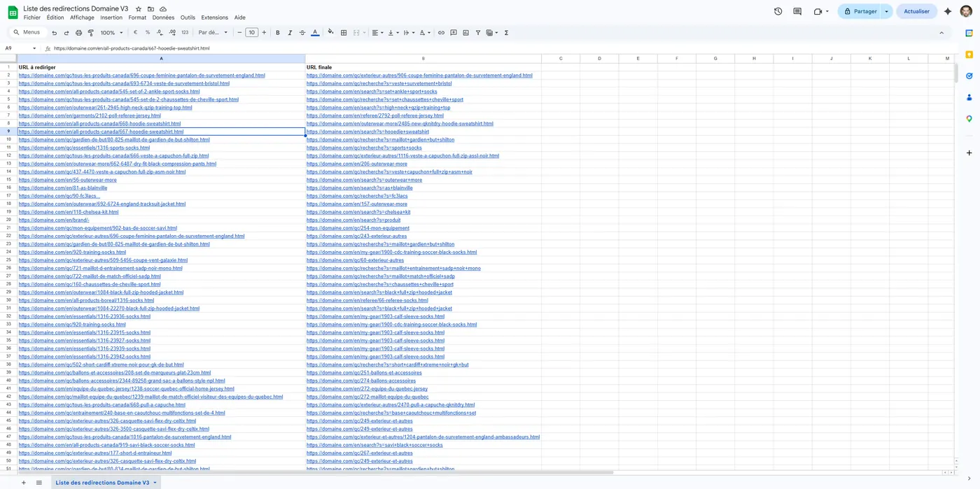Toggle strikethrough formatting

(x=302, y=33)
